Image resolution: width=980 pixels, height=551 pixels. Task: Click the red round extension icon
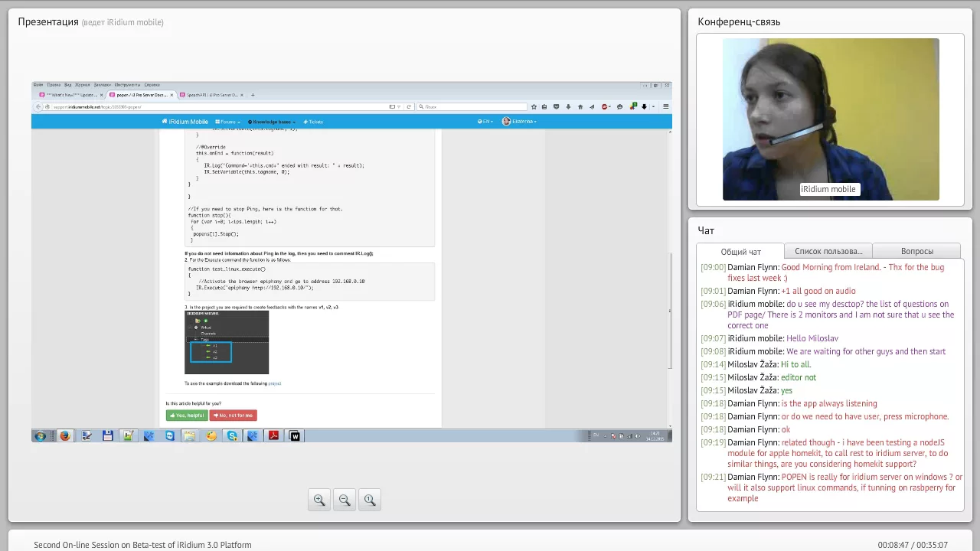pos(606,107)
